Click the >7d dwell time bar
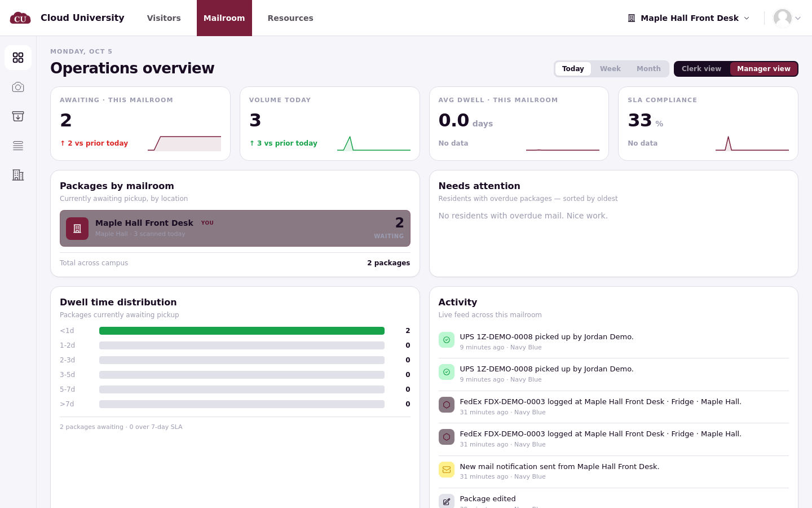 click(x=242, y=404)
